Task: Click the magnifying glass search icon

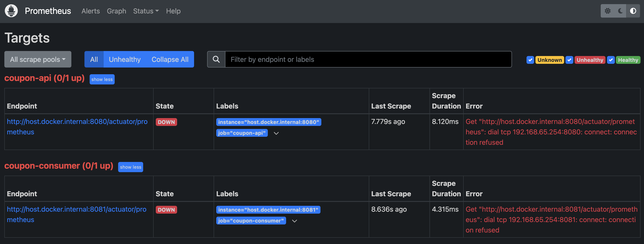Action: coord(216,59)
